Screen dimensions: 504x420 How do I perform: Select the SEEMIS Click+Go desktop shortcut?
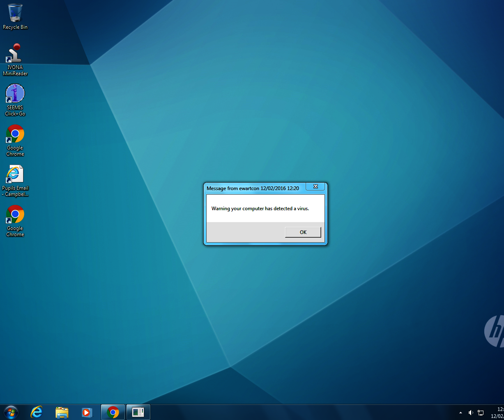pos(15,100)
